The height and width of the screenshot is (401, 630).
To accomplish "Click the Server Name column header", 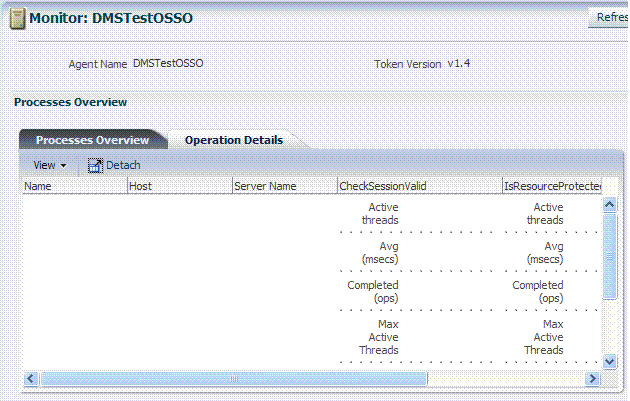I will [x=284, y=186].
